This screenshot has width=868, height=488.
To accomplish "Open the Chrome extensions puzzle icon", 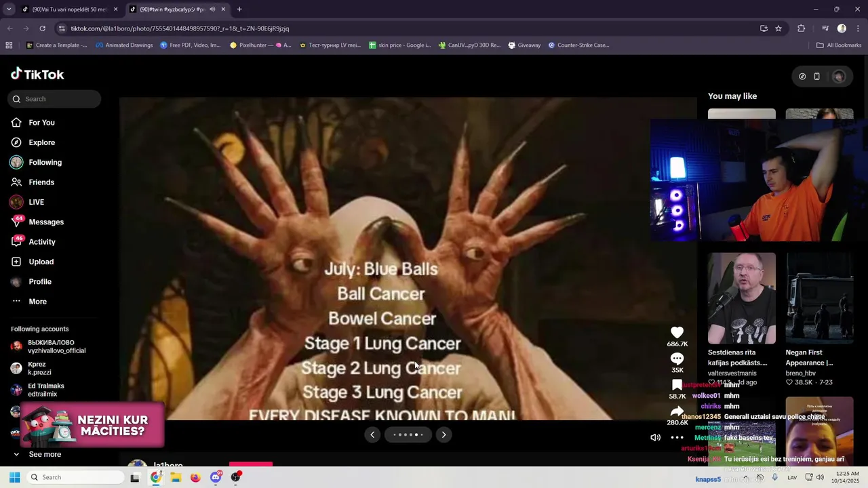I will [802, 28].
